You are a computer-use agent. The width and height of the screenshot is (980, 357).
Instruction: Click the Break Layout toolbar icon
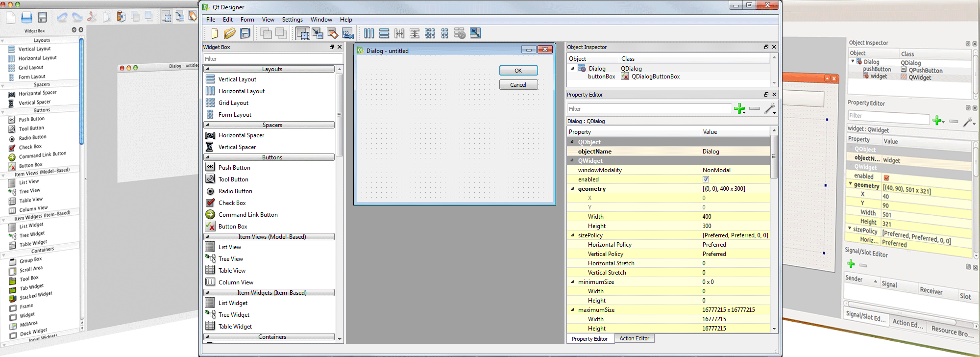point(460,33)
